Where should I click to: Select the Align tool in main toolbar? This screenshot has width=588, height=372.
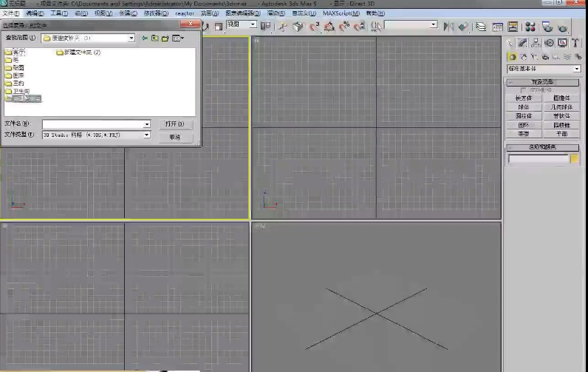pyautogui.click(x=463, y=27)
